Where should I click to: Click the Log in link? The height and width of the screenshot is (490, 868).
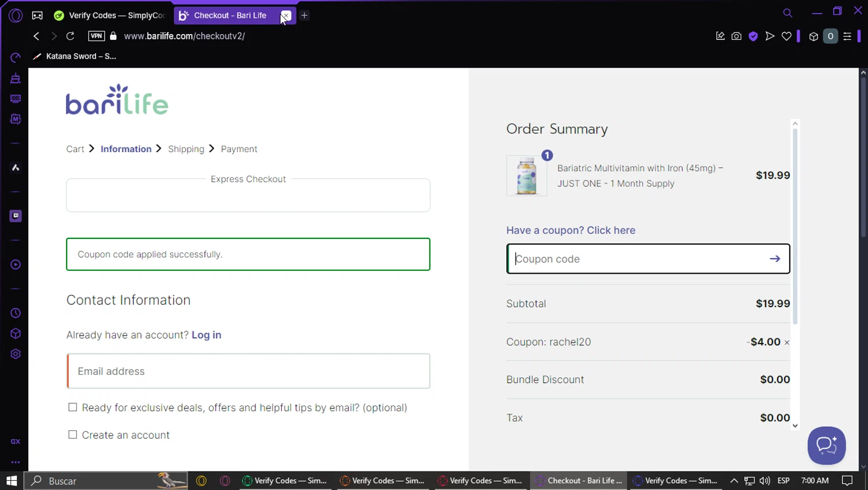pyautogui.click(x=207, y=335)
